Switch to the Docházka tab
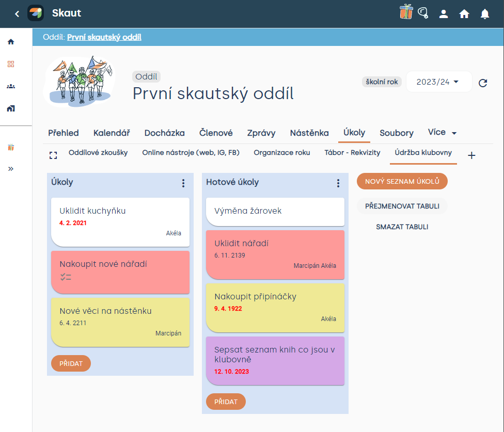The height and width of the screenshot is (432, 504). point(165,133)
